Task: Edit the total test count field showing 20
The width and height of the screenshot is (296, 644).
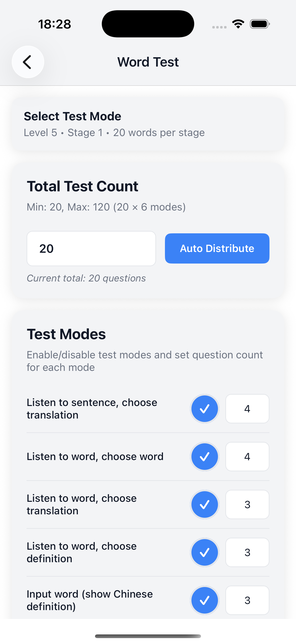Action: pyautogui.click(x=91, y=248)
